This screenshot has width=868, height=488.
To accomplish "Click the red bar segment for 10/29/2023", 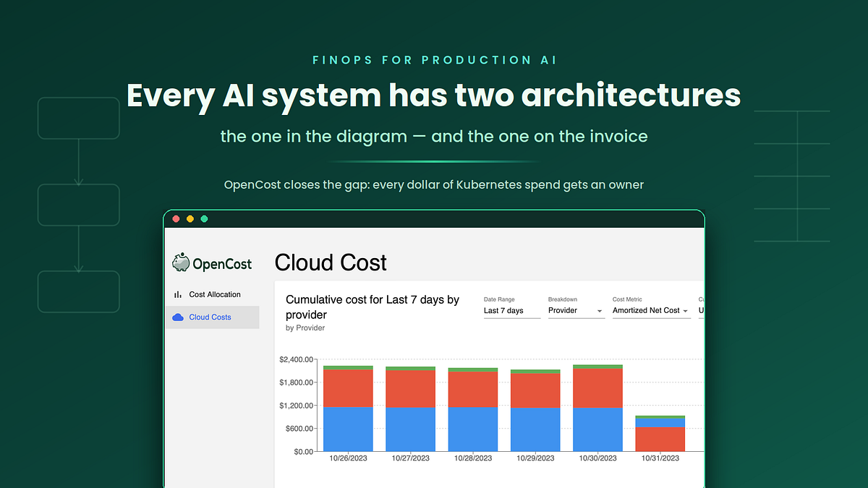I will 535,390.
